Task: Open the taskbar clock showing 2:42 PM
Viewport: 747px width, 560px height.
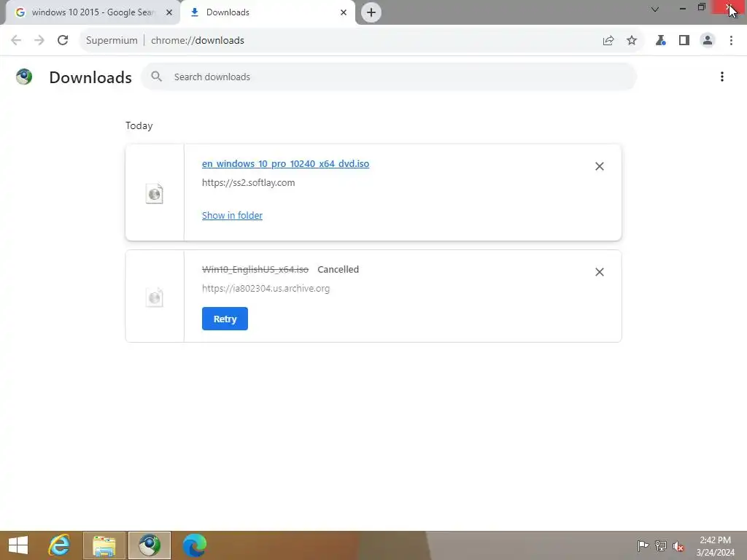Action: [715, 546]
